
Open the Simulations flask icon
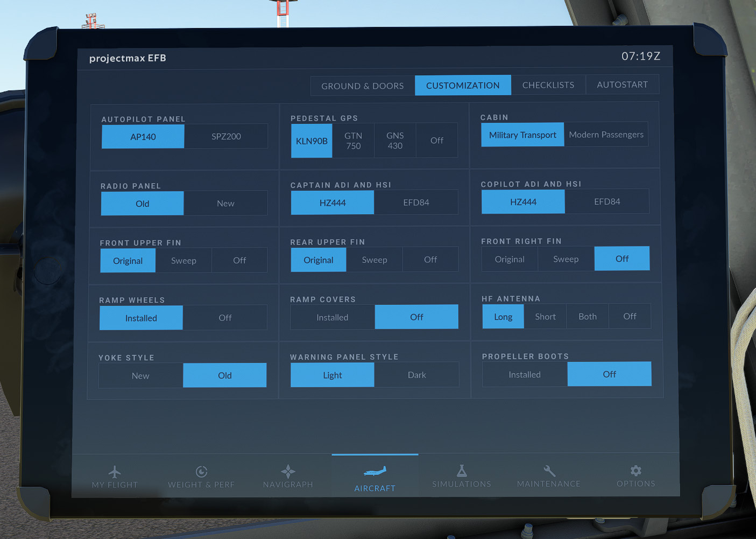coord(462,471)
